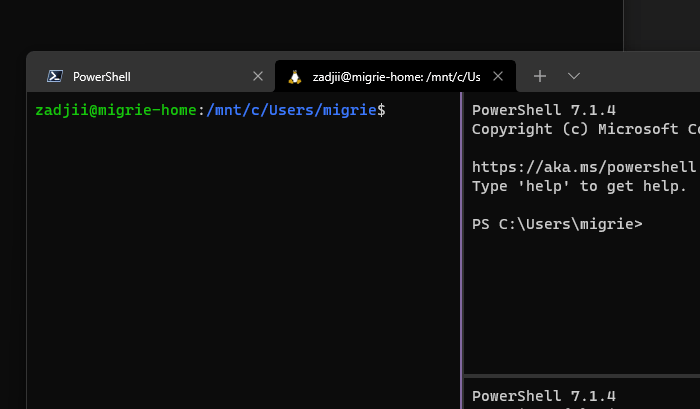Click the https://aka.ms/powershell link

tap(583, 167)
